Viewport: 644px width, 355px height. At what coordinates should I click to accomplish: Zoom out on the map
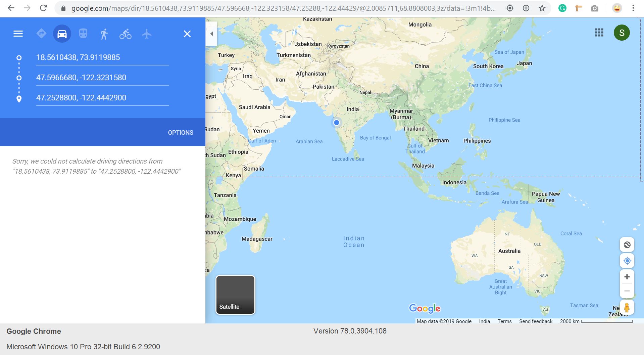(627, 291)
